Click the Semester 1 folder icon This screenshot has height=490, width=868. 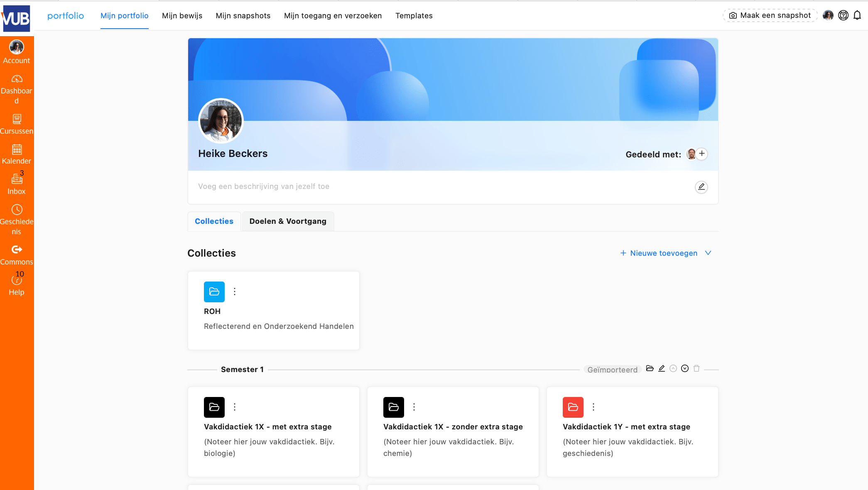click(650, 369)
